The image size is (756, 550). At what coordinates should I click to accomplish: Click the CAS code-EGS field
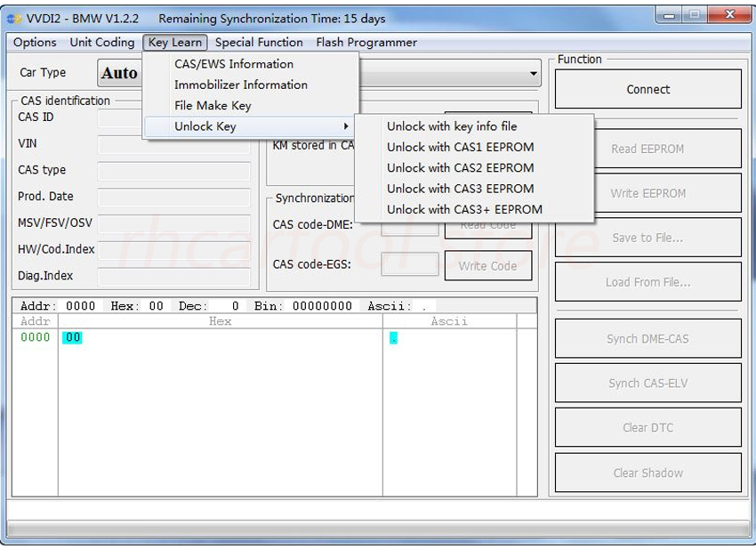point(410,264)
